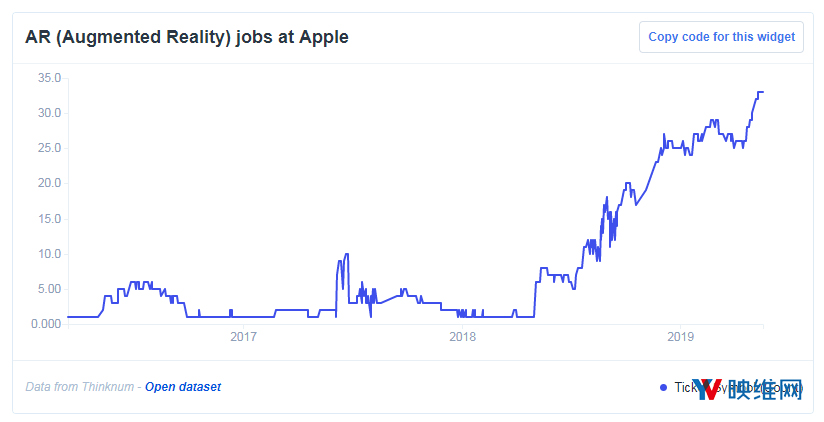Click the 35.0 y-axis tick label
This screenshot has height=422, width=824.
pyautogui.click(x=49, y=78)
